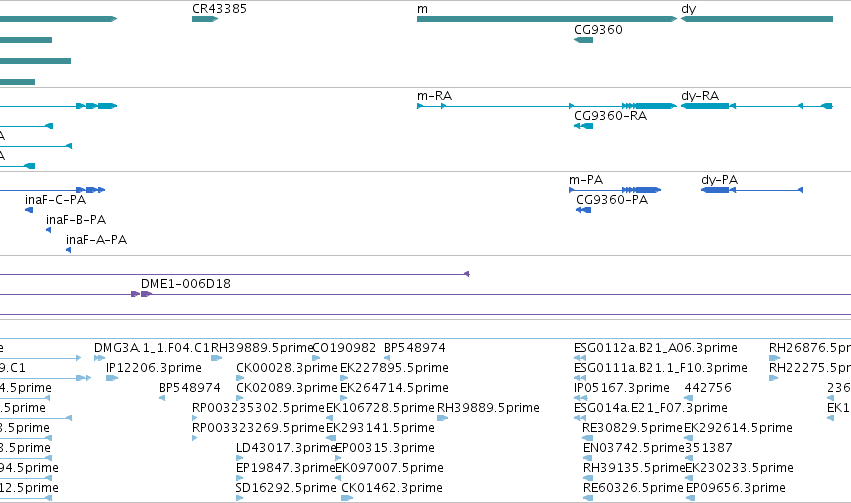
Task: Open EST EN03742.5prime
Action: tap(633, 448)
